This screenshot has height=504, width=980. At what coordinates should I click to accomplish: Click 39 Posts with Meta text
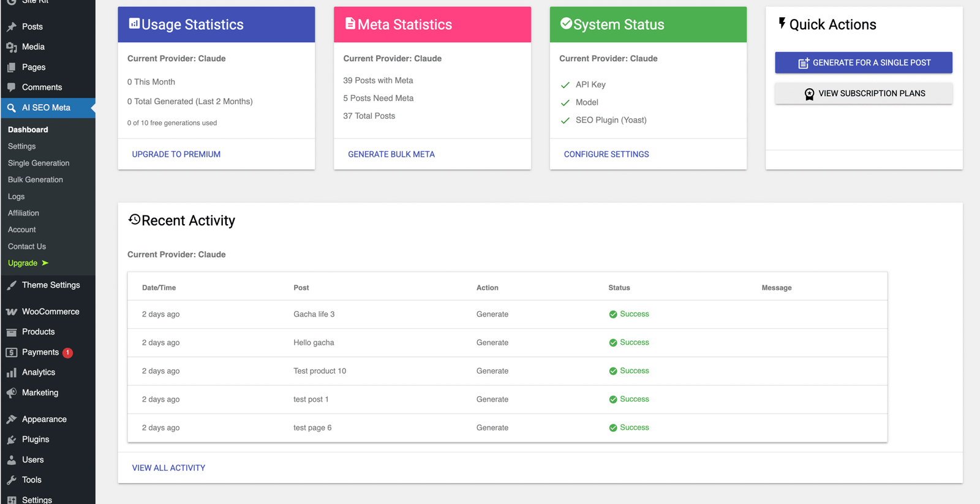[378, 80]
